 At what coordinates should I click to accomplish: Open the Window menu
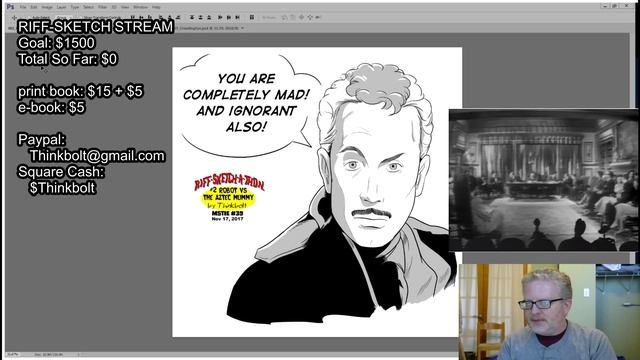coord(140,7)
